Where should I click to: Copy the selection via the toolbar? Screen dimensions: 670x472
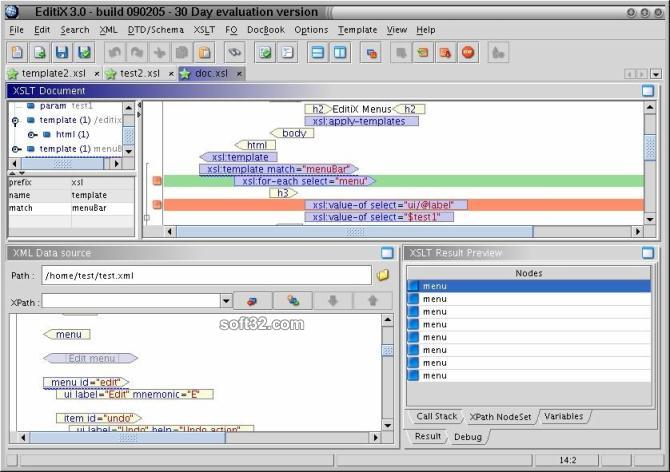[182, 53]
